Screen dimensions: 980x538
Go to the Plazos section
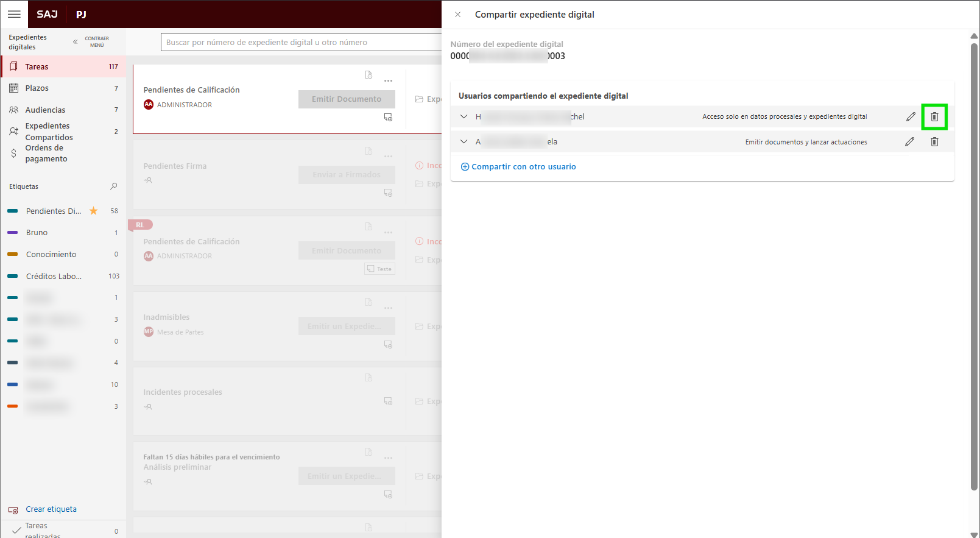coord(37,88)
